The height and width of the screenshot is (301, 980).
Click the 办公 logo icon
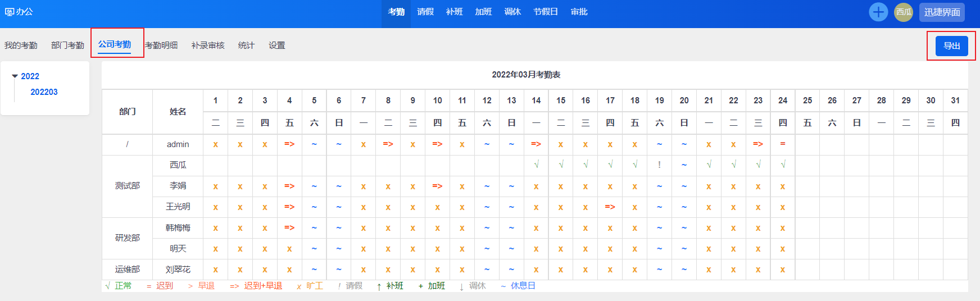tap(10, 12)
